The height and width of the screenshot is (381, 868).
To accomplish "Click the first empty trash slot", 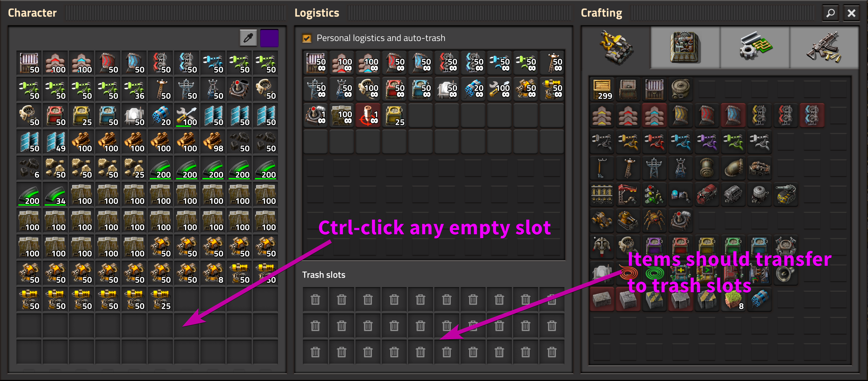I will [x=315, y=300].
